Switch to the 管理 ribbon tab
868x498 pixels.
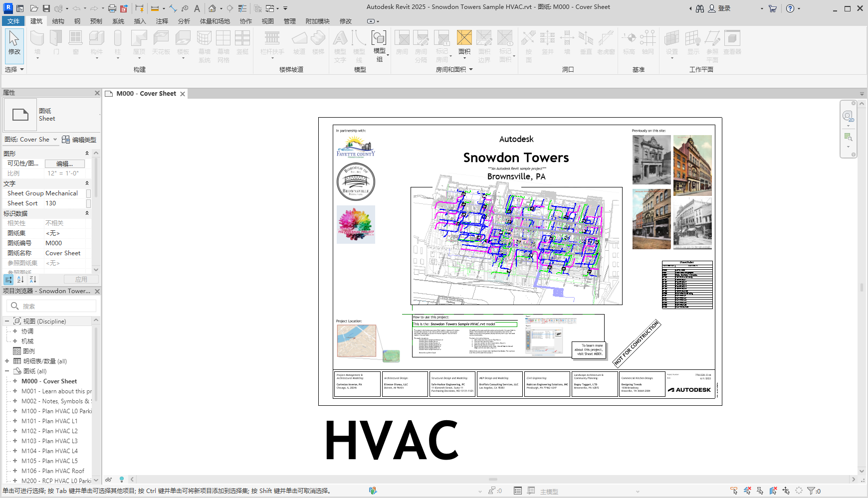[290, 21]
